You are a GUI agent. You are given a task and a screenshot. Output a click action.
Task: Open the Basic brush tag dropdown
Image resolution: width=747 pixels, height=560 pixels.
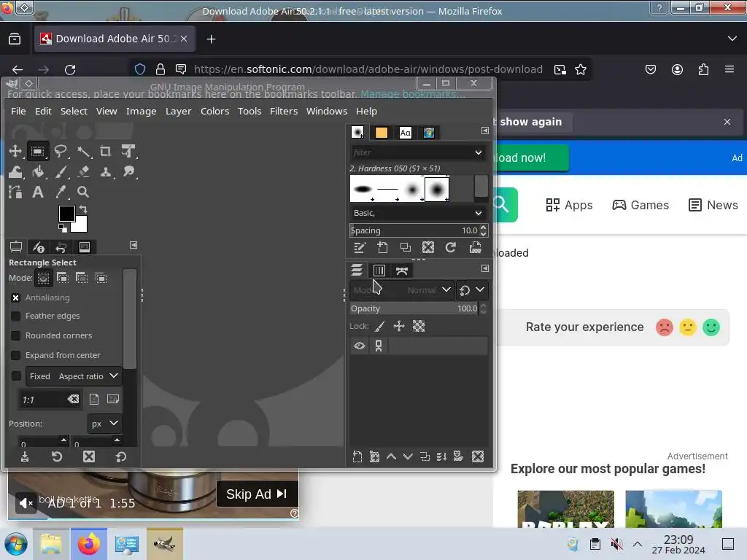coord(418,213)
